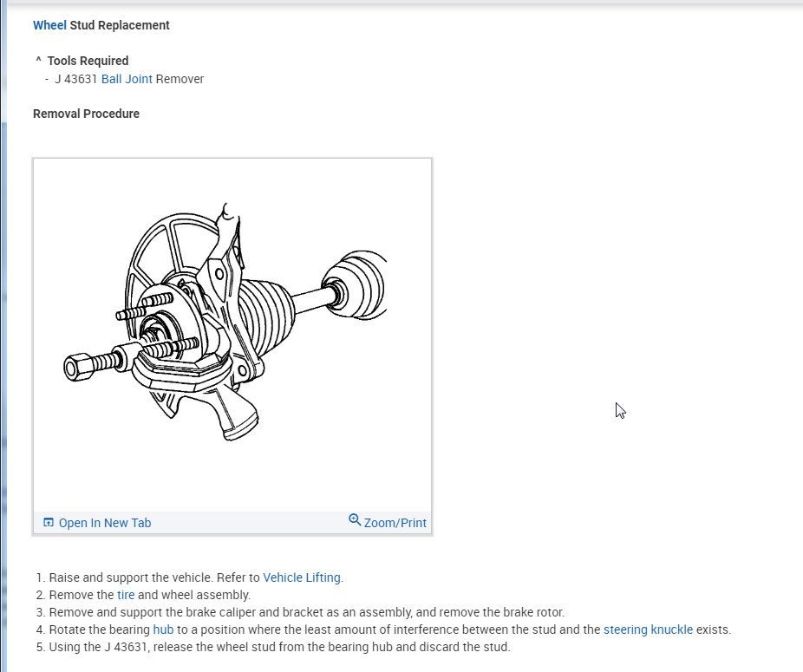Open the tire link in step 2
Screen dimensions: 803x672
[x=126, y=595]
